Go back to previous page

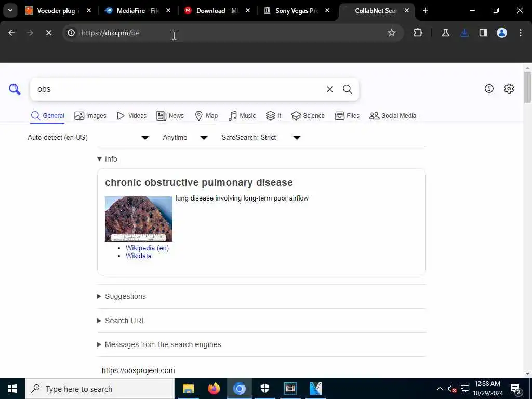tap(11, 33)
